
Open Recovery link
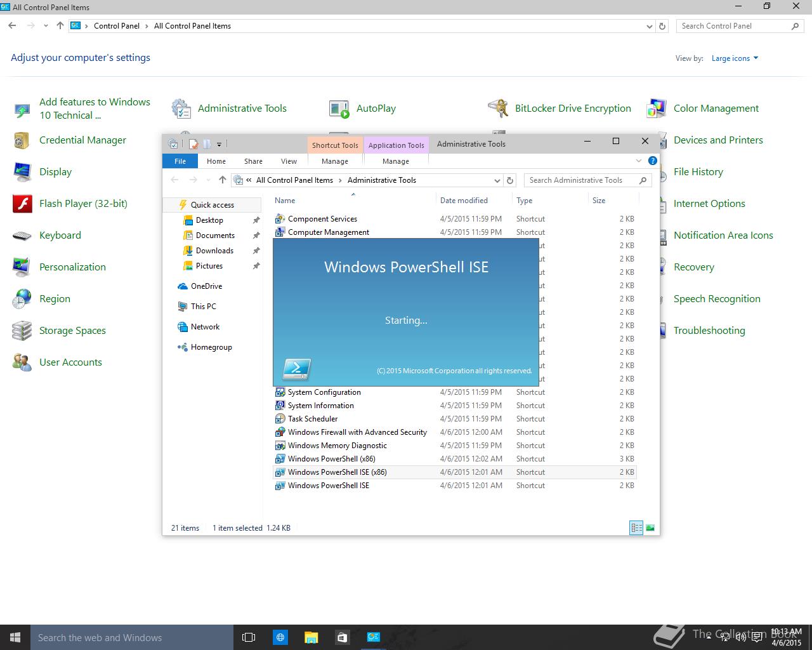(694, 267)
